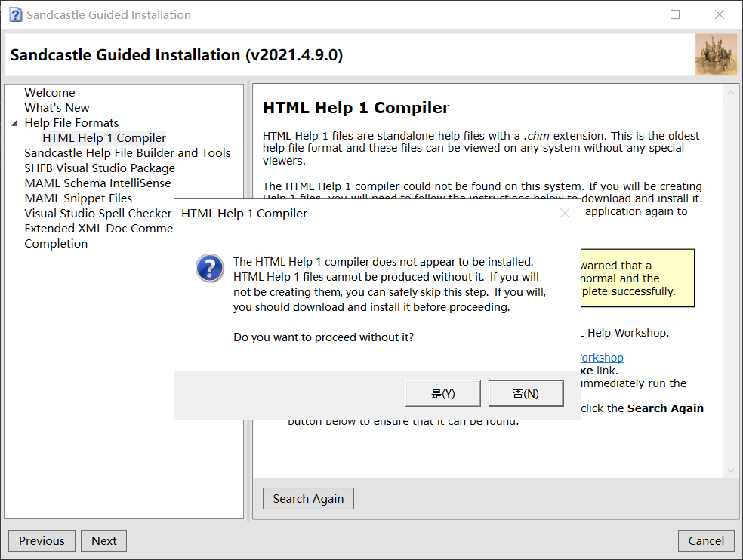743x560 pixels.
Task: Select the Welcome step
Action: point(49,92)
